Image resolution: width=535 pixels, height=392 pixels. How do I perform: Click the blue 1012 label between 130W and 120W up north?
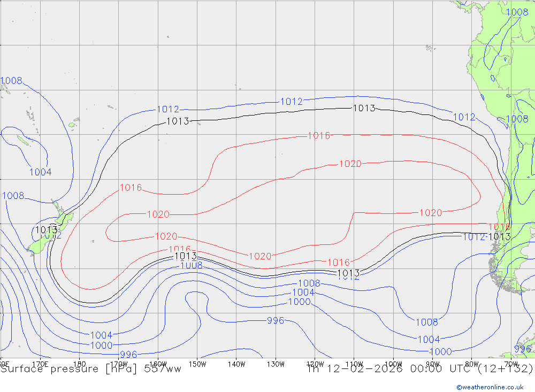coord(291,101)
